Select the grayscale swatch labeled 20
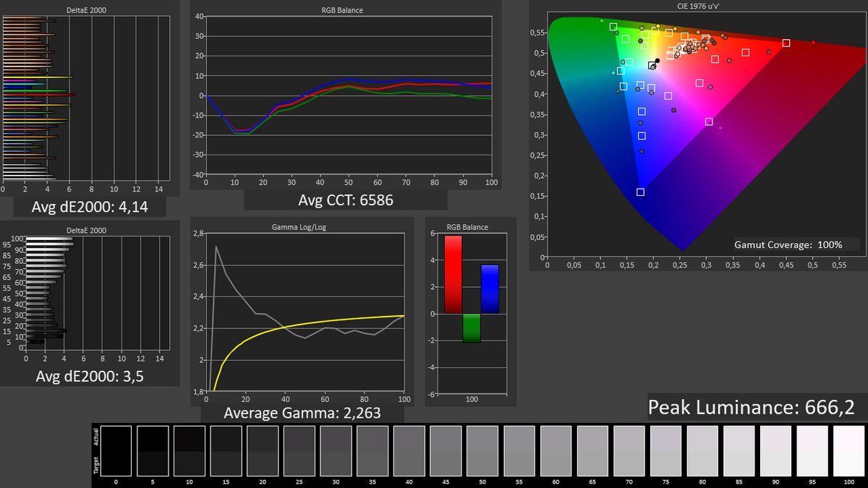 262,450
